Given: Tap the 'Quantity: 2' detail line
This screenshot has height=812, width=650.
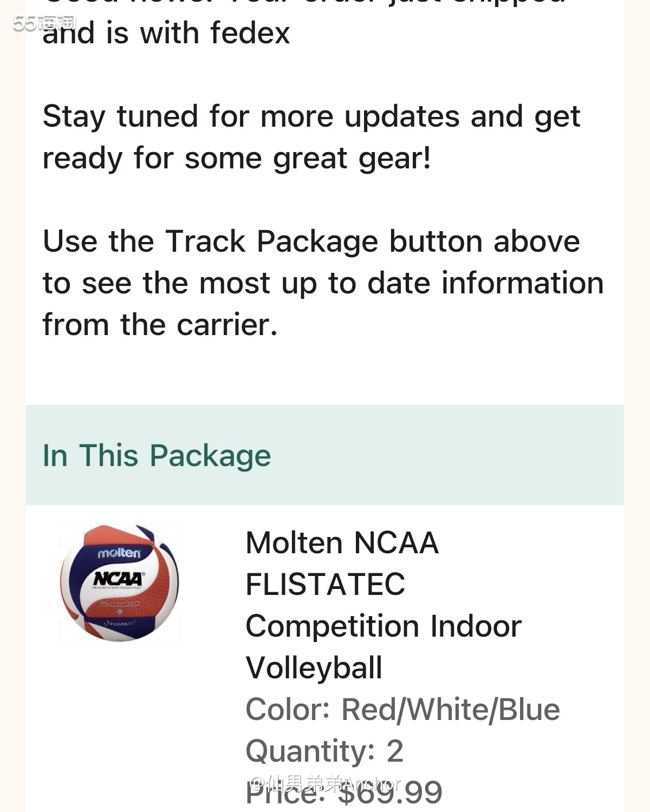Looking at the screenshot, I should 324,751.
